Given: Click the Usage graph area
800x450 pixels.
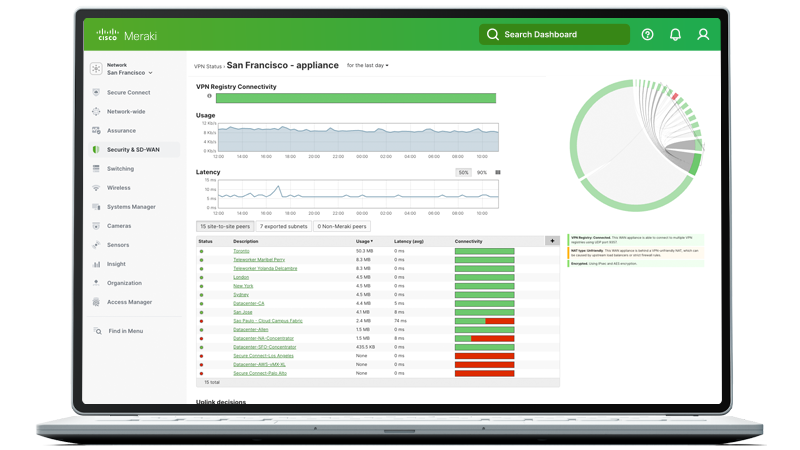Looking at the screenshot, I should (x=359, y=137).
